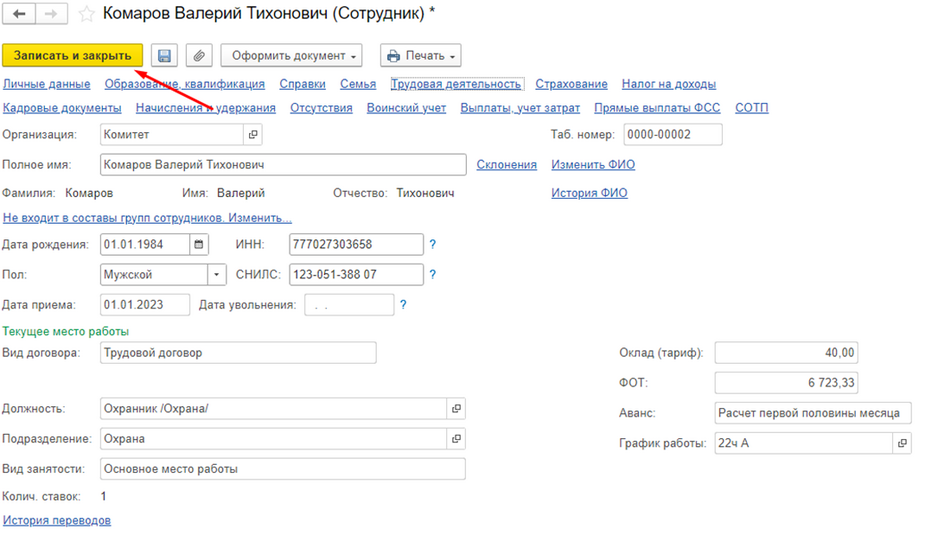Open organization Комитет record icon
Screen dimensions: 925x535
pos(253,134)
